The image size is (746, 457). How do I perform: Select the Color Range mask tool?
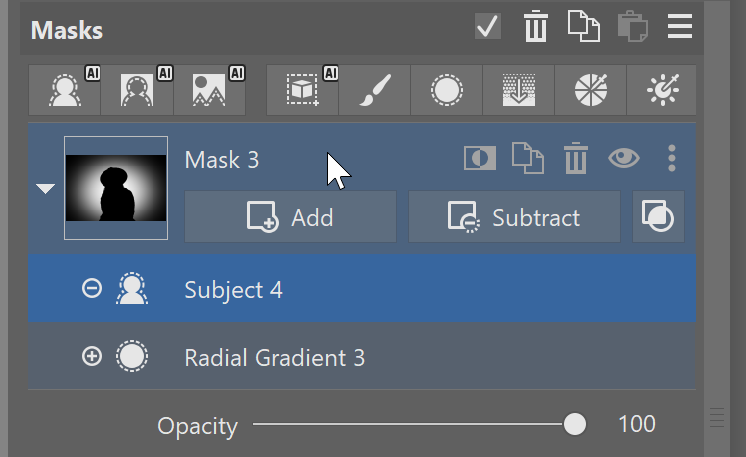pos(590,90)
